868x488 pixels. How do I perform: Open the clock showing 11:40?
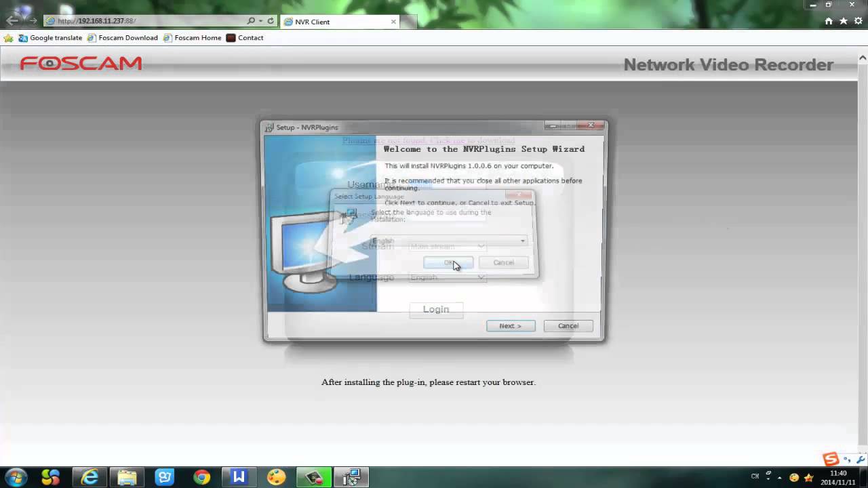click(x=839, y=478)
